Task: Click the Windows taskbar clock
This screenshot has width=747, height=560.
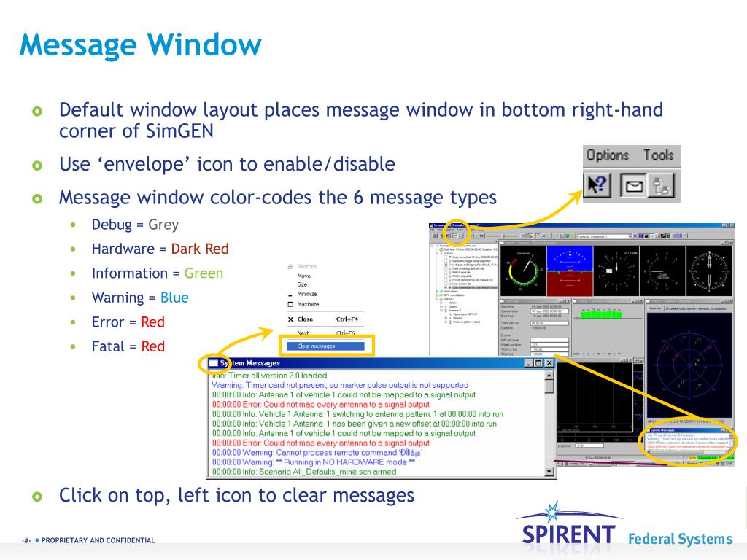Action: tap(729, 463)
